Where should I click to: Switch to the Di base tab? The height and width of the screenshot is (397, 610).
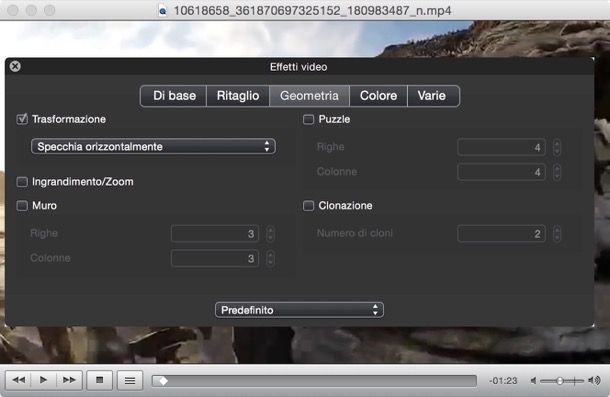(x=174, y=96)
